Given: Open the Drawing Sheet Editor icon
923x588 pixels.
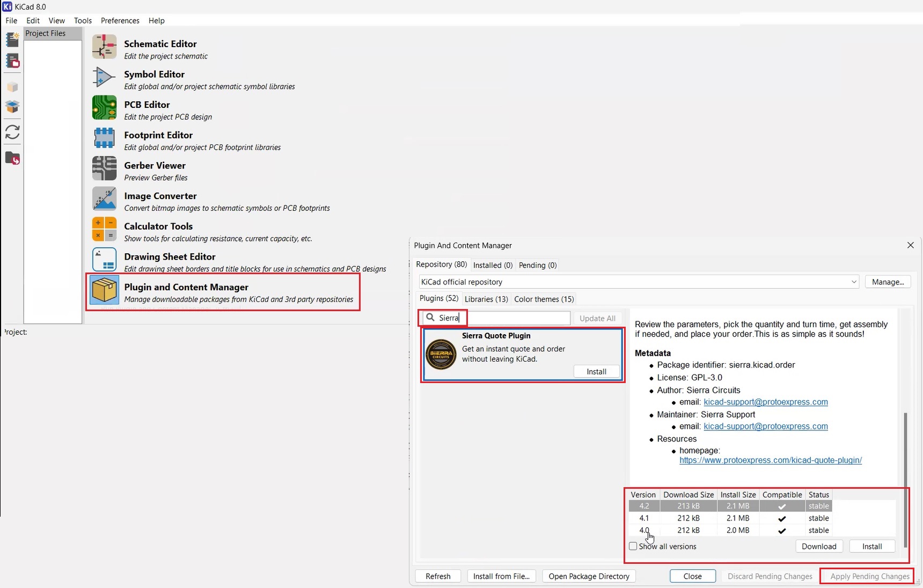Looking at the screenshot, I should pos(104,260).
